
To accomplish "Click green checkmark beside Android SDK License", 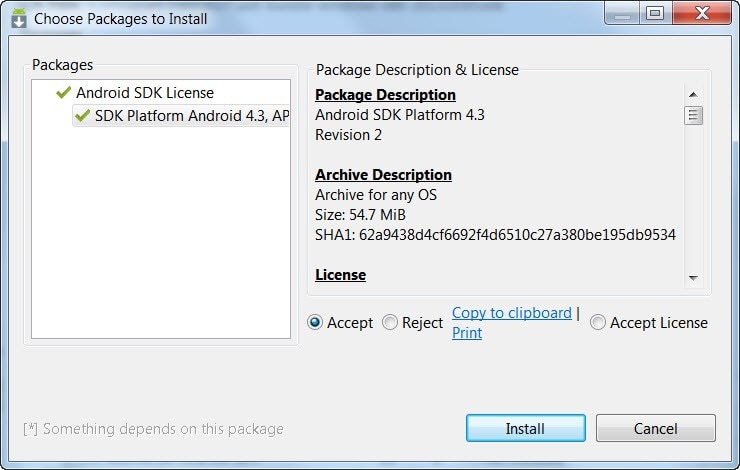I will tap(63, 92).
